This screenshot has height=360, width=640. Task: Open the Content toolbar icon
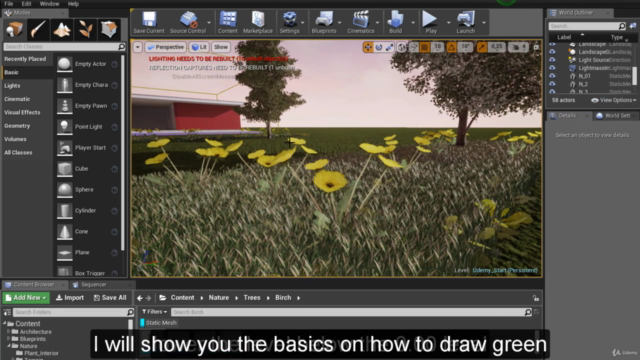click(227, 22)
